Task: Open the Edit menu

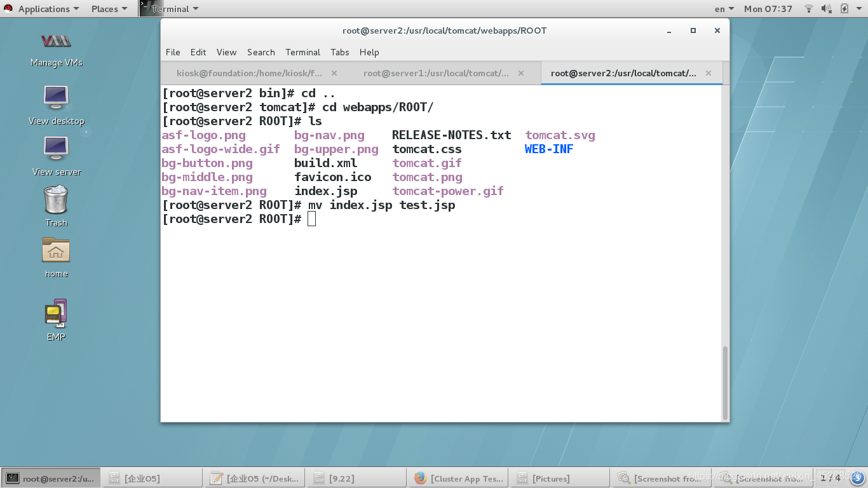Action: coord(198,52)
